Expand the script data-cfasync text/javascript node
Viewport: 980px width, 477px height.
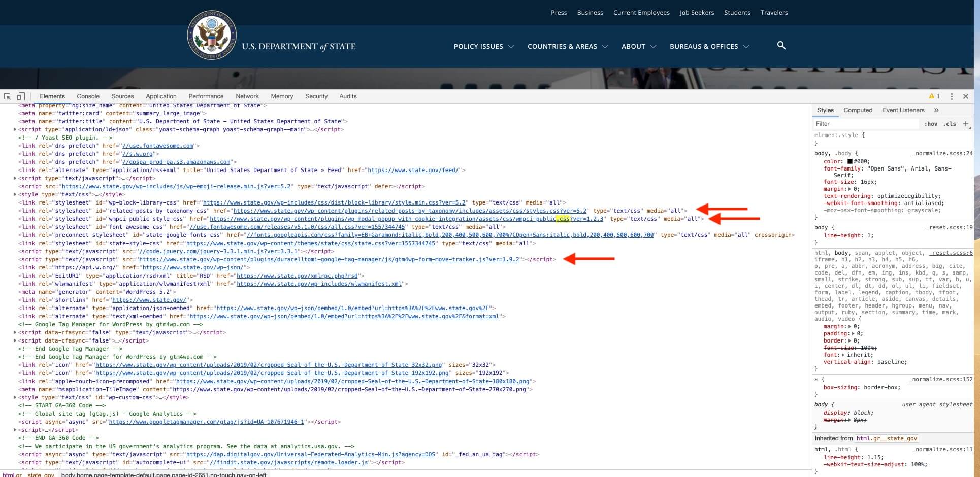15,332
